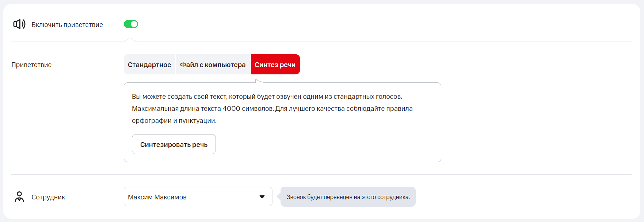Switch to the Стандартное greeting tab
Viewport: 644px width, 222px height.
149,65
